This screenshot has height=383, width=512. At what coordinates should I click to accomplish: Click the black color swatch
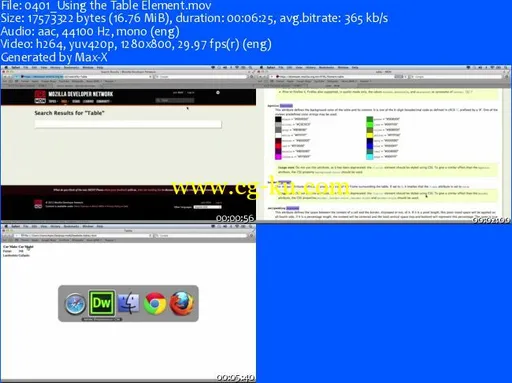coord(278,119)
